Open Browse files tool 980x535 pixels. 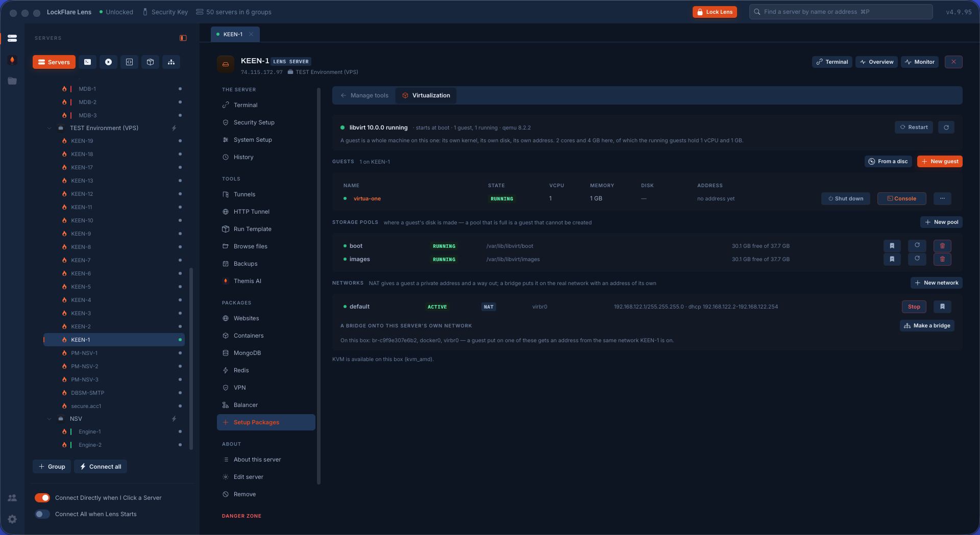pos(266,246)
